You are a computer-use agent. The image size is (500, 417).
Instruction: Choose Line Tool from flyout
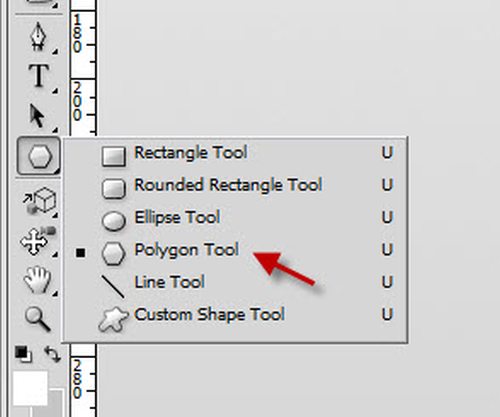[235, 282]
